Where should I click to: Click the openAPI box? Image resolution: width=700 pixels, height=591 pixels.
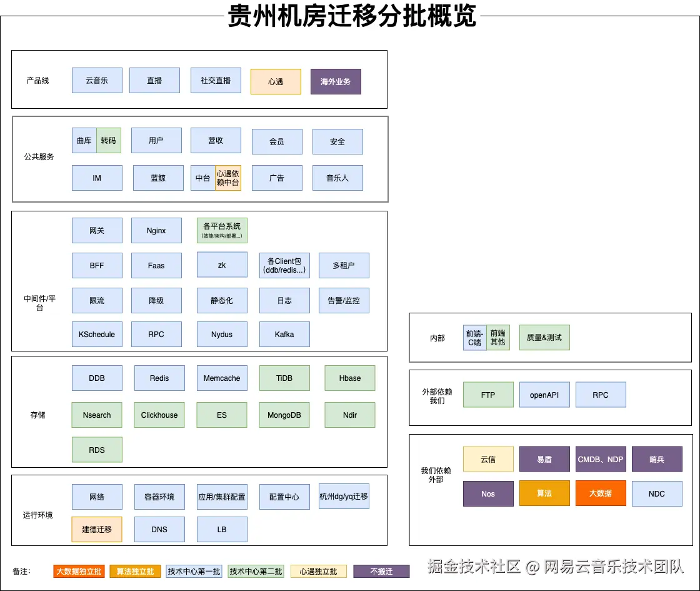pos(544,394)
